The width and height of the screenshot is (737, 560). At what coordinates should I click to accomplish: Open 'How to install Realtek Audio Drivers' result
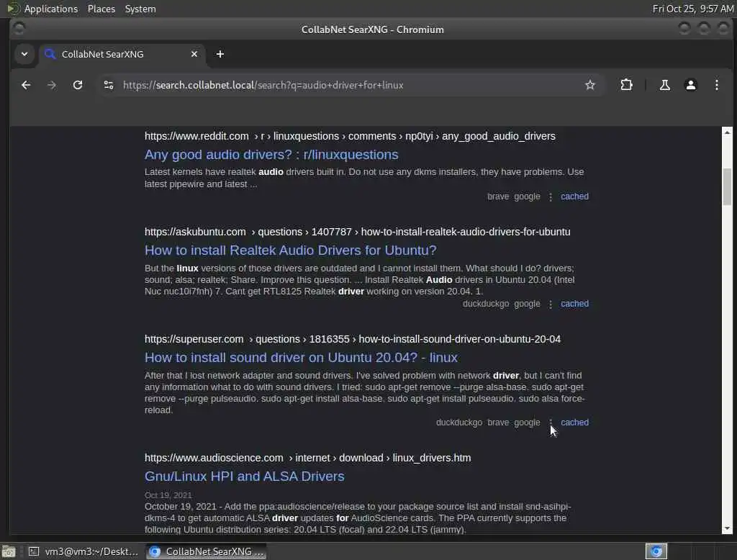tap(291, 250)
